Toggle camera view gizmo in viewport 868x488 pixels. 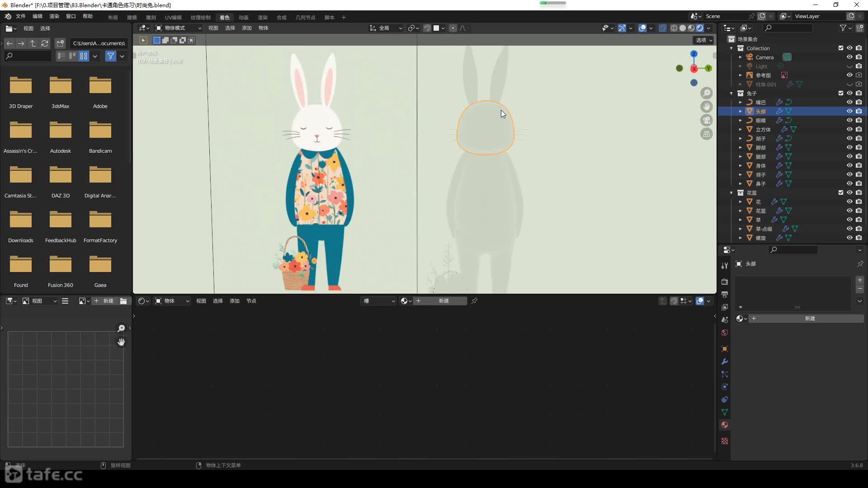tap(706, 120)
